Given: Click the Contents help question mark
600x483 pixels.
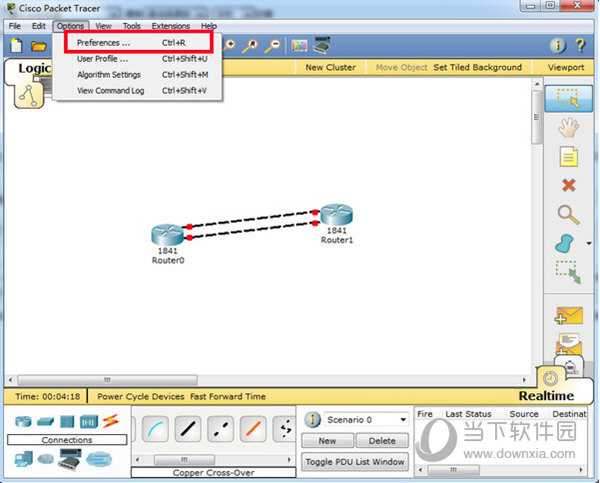Looking at the screenshot, I should (x=580, y=46).
